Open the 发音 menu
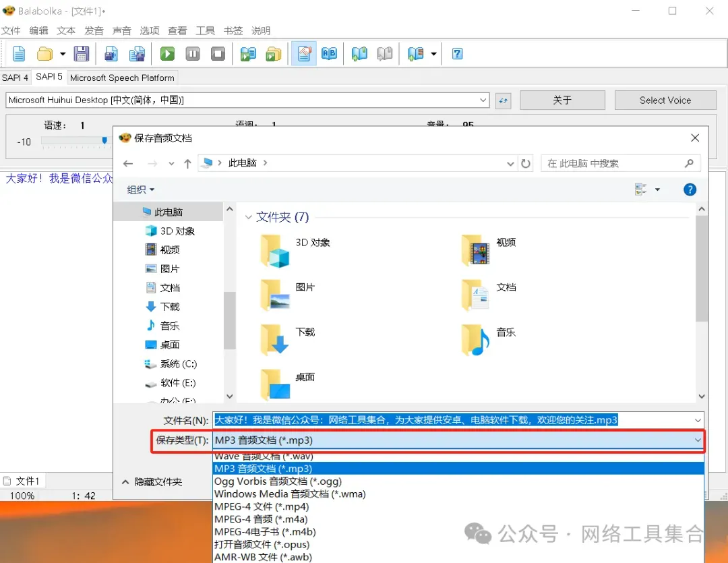This screenshot has width=728, height=563. (94, 30)
